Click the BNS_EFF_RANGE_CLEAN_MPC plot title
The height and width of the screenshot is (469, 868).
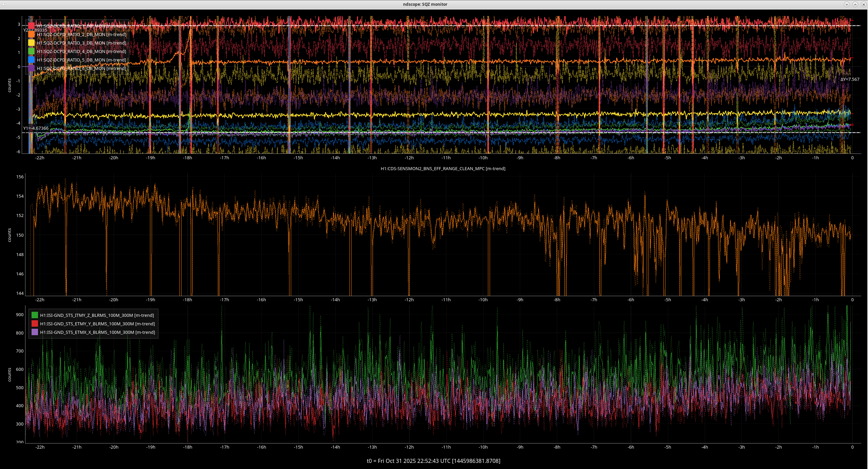click(x=443, y=168)
